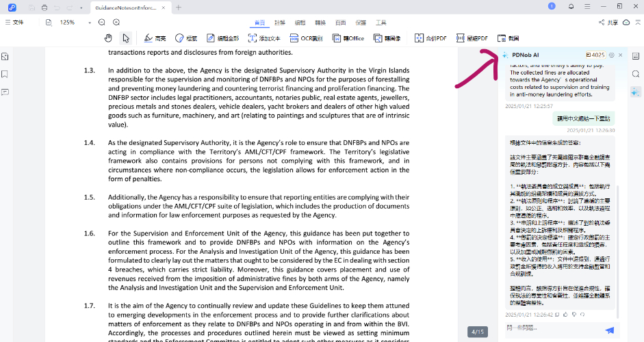This screenshot has width=644, height=342.
Task: Open the search panel in right sidebar
Action: click(x=636, y=74)
